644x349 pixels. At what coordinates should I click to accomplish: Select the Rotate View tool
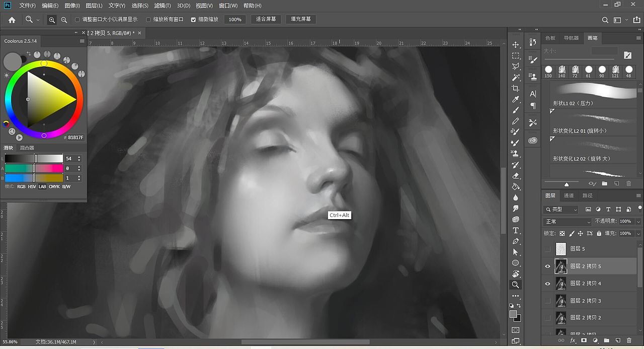click(x=516, y=274)
